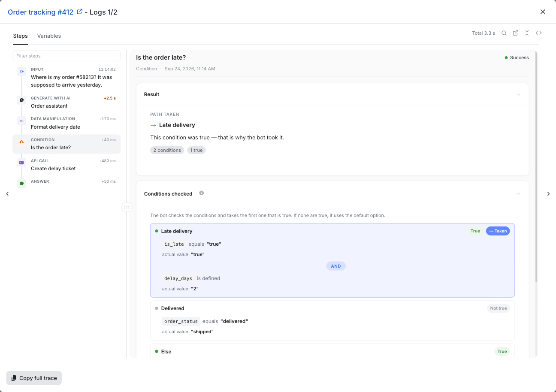Click the info icon beside Conditions checked
Image resolution: width=556 pixels, height=392 pixels.
click(202, 193)
